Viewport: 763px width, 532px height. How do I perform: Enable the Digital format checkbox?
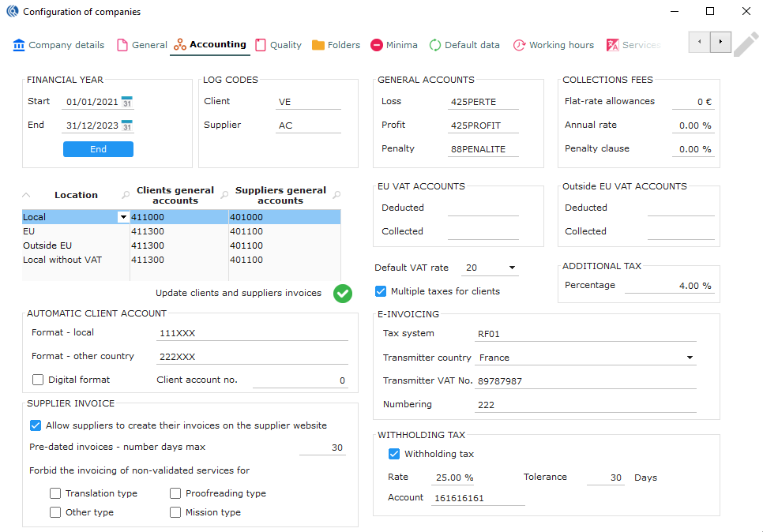[38, 380]
